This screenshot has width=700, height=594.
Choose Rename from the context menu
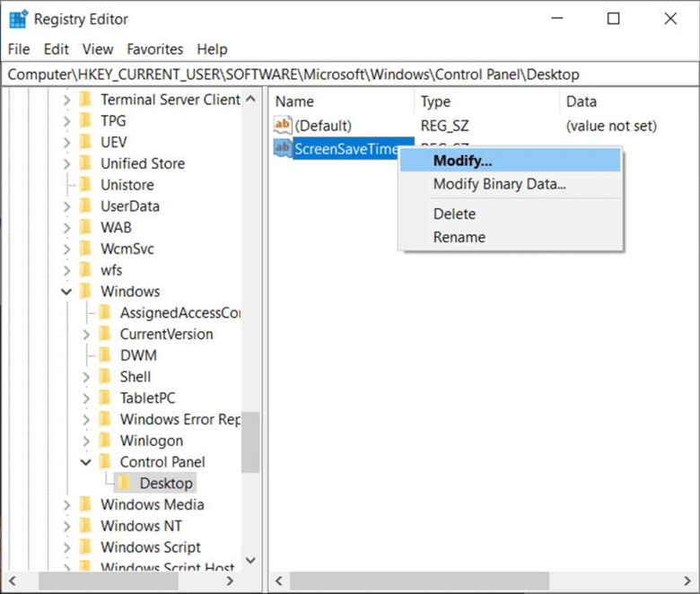point(511,237)
